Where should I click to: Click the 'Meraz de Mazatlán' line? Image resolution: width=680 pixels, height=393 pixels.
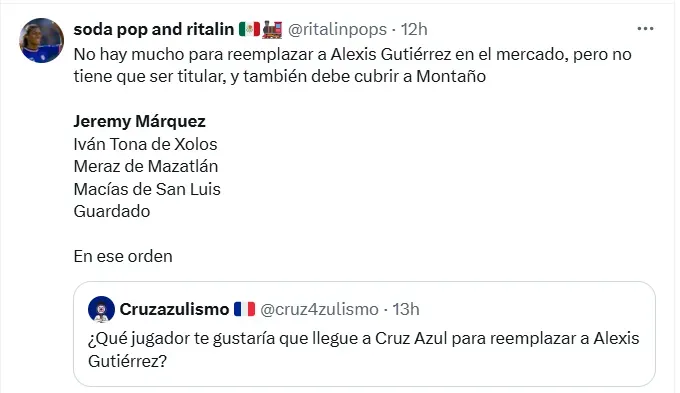click(146, 166)
